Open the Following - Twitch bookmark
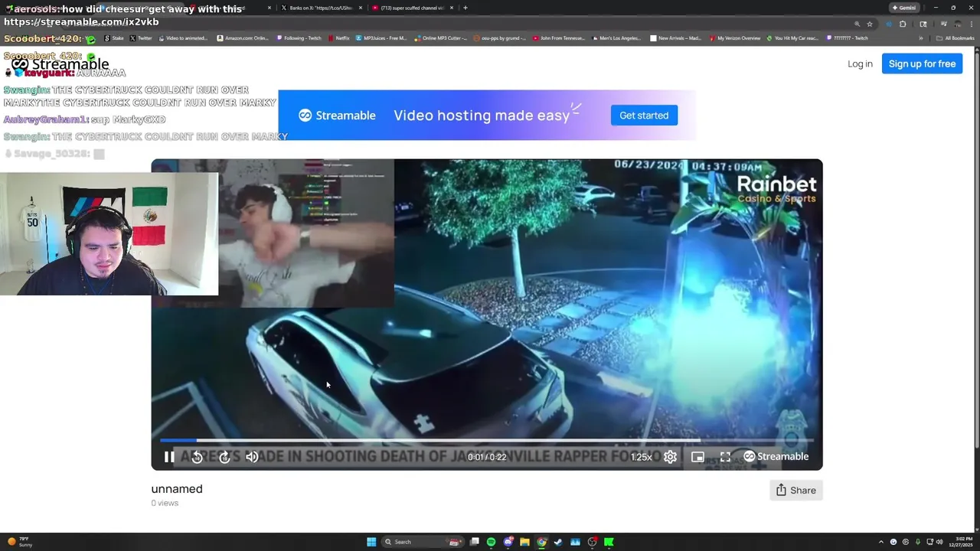This screenshot has height=551, width=980. 299,38
